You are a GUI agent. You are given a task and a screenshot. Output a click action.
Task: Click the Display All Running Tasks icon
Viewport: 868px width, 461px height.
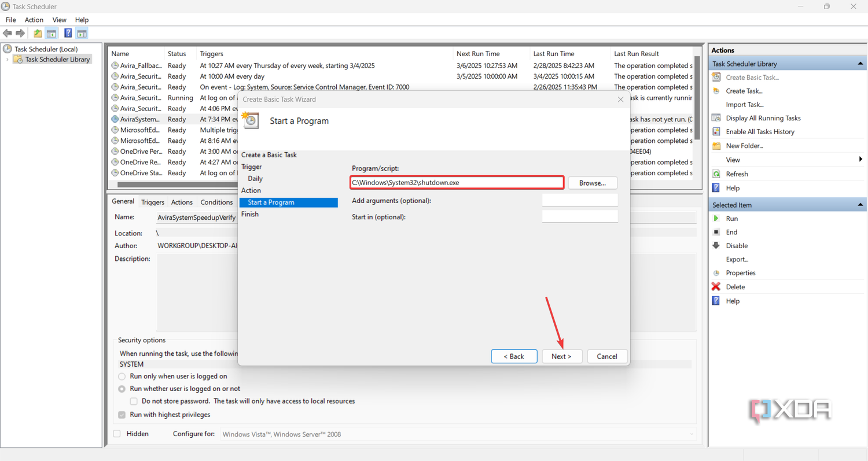pyautogui.click(x=716, y=118)
